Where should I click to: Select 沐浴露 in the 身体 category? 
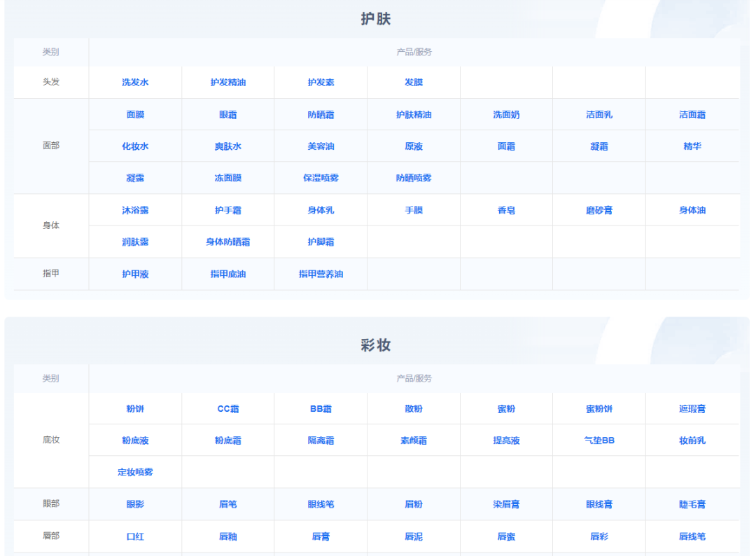(135, 209)
